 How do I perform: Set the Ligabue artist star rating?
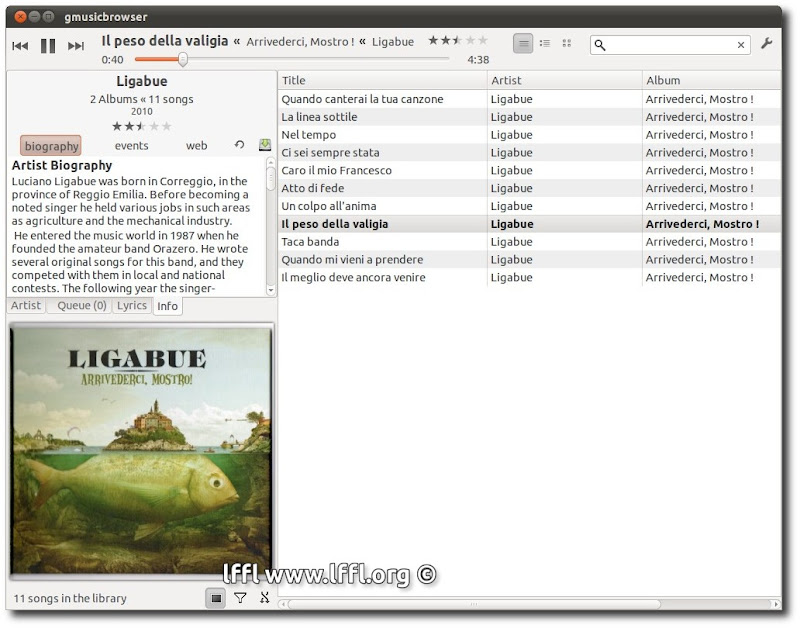click(x=141, y=126)
